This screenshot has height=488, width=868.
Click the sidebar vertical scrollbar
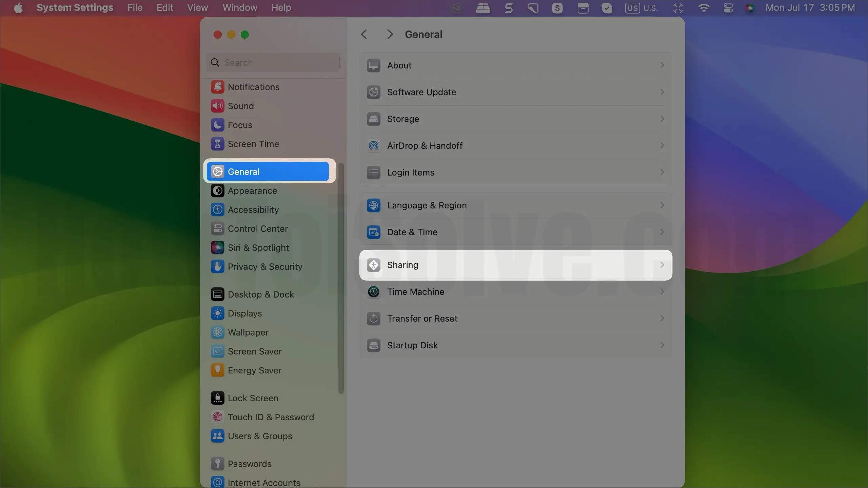pyautogui.click(x=341, y=278)
